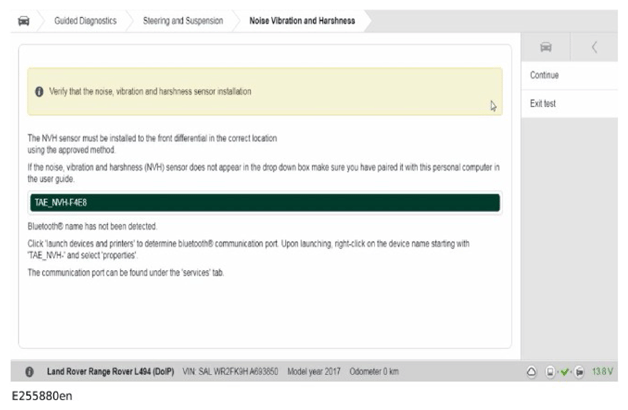
Task: Click 'The communication port can be found' text
Action: 126,273
